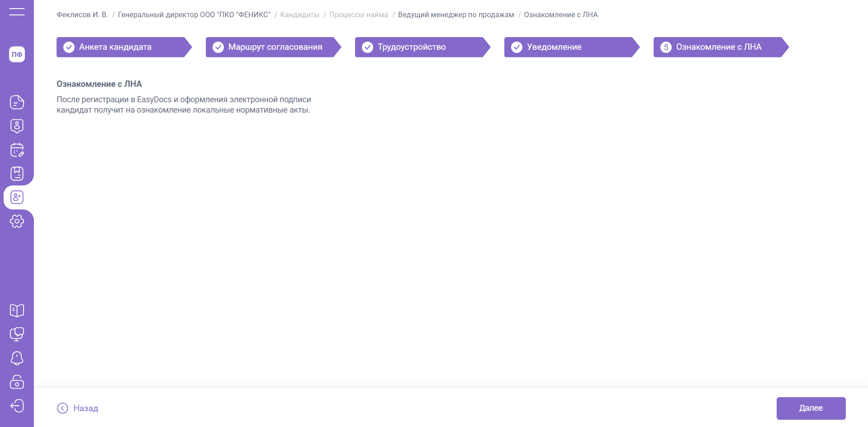Screen dimensions: 868x427
Task: Open the support chat monitor icon
Action: pyautogui.click(x=17, y=334)
